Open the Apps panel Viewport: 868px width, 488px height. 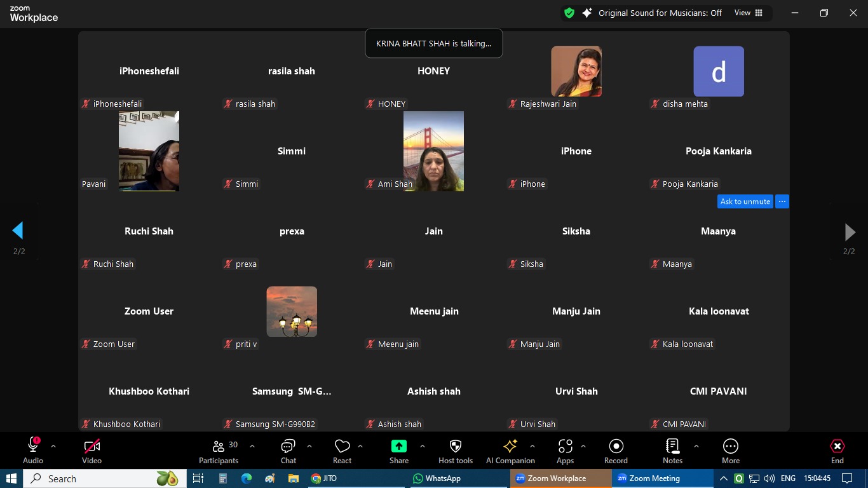(565, 451)
